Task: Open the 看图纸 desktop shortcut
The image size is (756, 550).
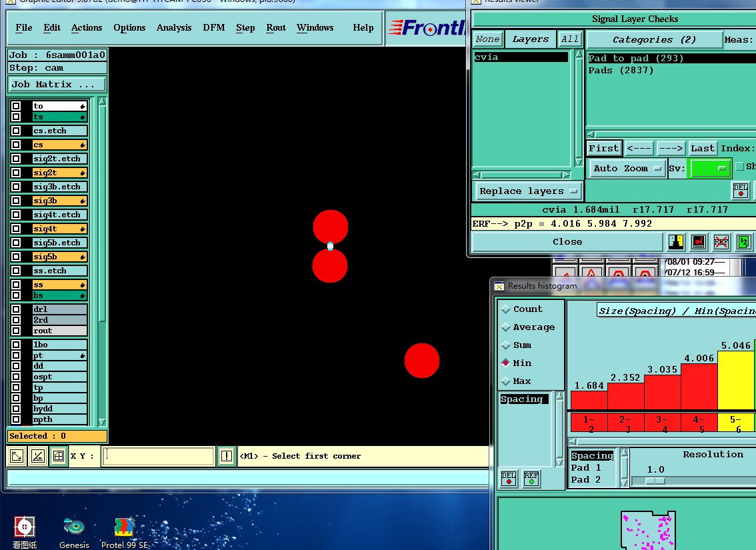Action: [25, 533]
